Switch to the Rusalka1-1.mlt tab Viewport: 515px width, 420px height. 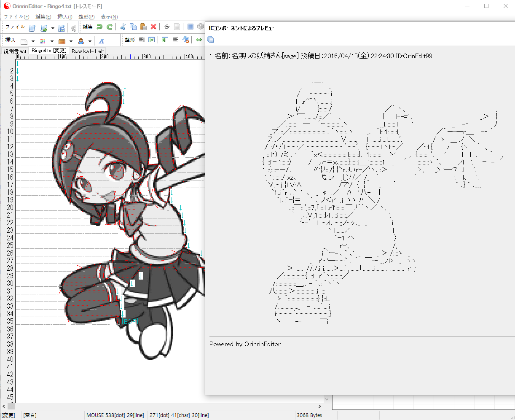point(88,51)
